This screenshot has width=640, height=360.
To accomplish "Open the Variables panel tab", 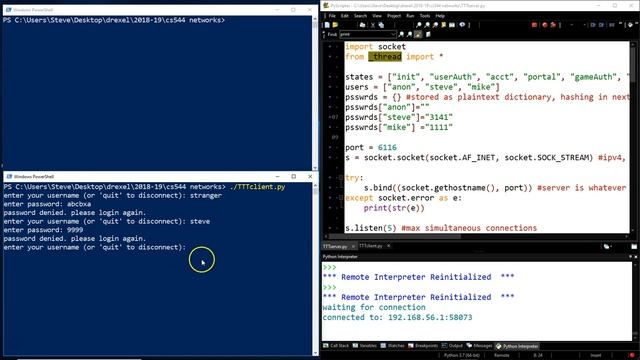I will [x=365, y=346].
